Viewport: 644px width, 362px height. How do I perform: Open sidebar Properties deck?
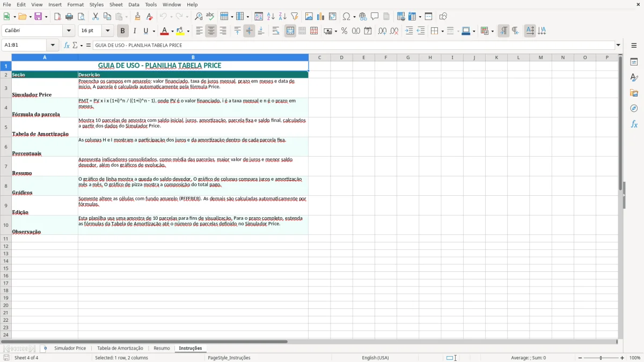point(634,62)
